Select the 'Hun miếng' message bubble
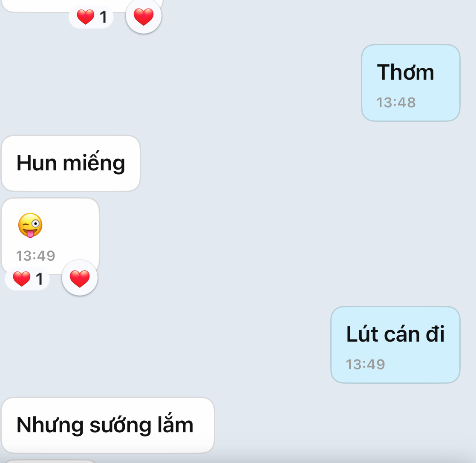This screenshot has width=476, height=463. [x=71, y=163]
